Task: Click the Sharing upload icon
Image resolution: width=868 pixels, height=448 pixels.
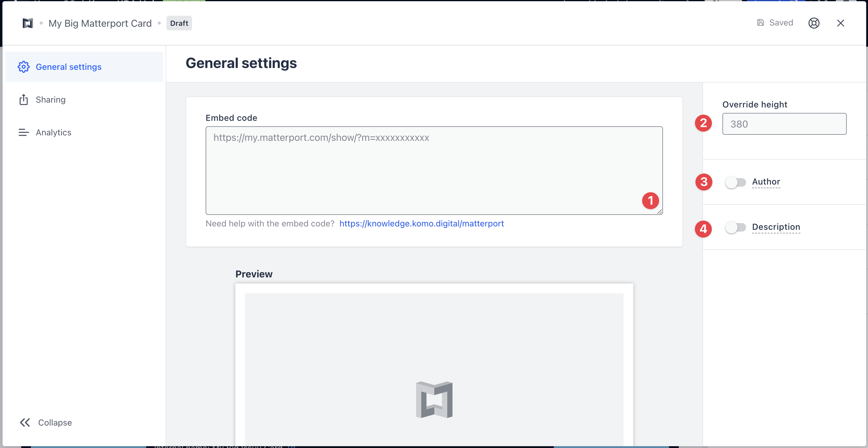Action: tap(24, 100)
